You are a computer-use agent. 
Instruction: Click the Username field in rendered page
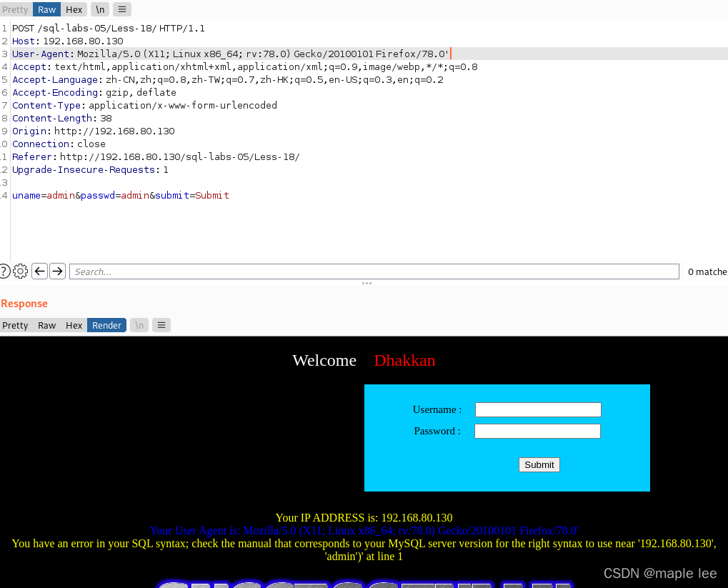click(x=538, y=409)
